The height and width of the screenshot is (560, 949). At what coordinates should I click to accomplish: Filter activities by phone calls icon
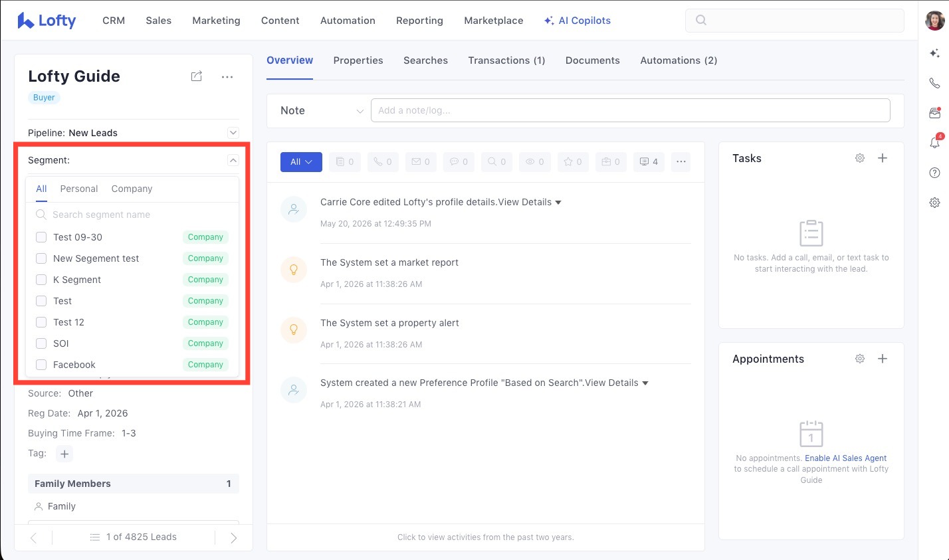(383, 161)
